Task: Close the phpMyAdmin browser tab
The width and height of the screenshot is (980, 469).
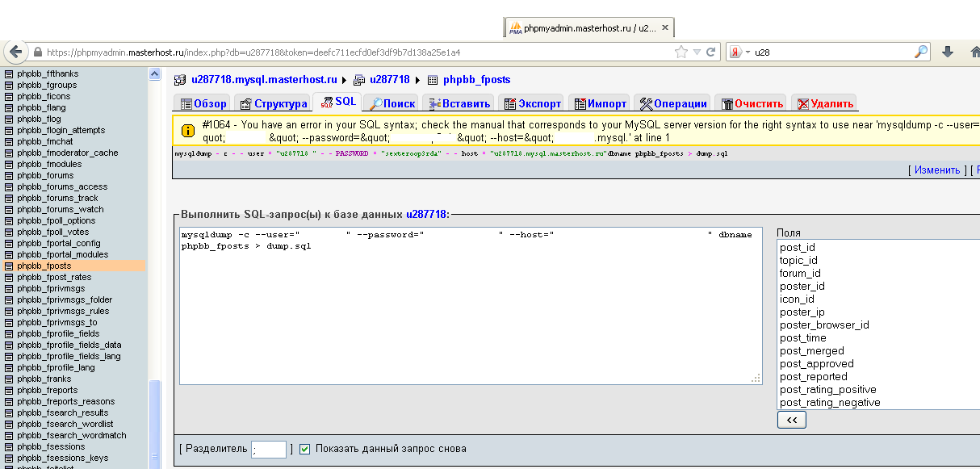Action: pos(665,27)
